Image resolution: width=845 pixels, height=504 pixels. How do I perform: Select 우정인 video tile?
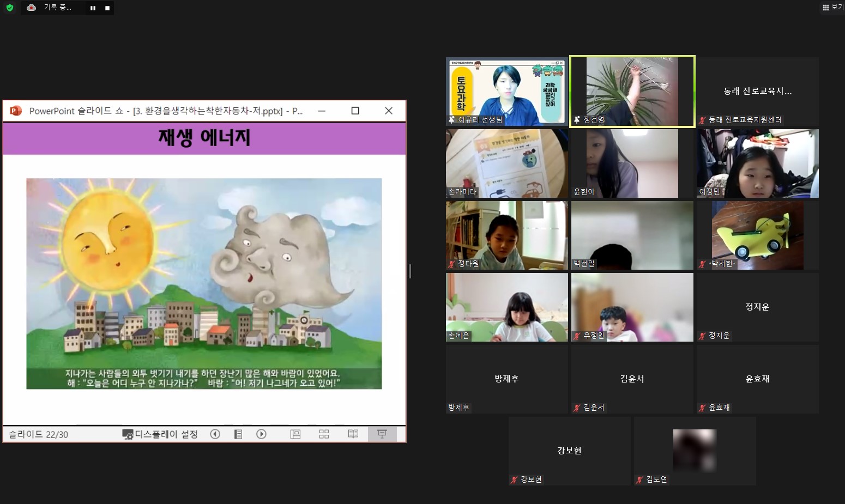pyautogui.click(x=632, y=307)
